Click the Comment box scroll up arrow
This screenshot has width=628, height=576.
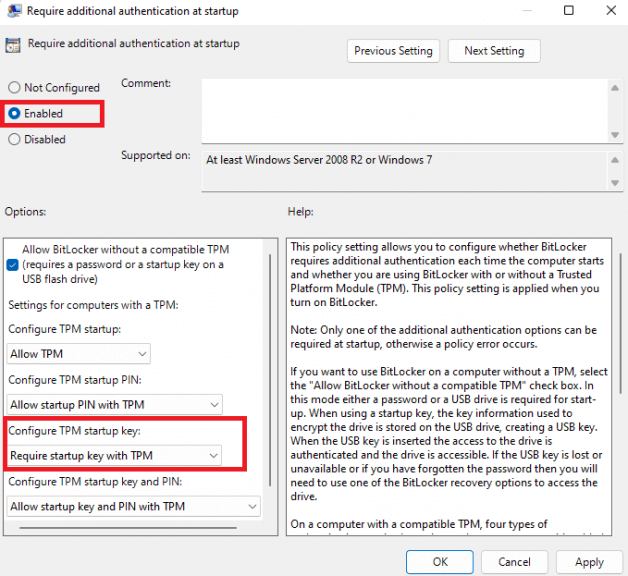pyautogui.click(x=615, y=88)
